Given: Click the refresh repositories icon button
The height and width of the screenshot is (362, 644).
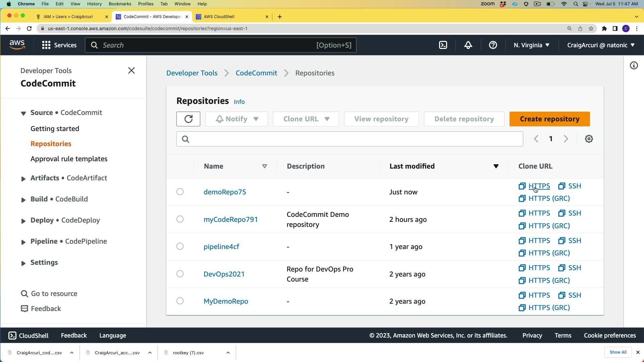Looking at the screenshot, I should point(188,119).
